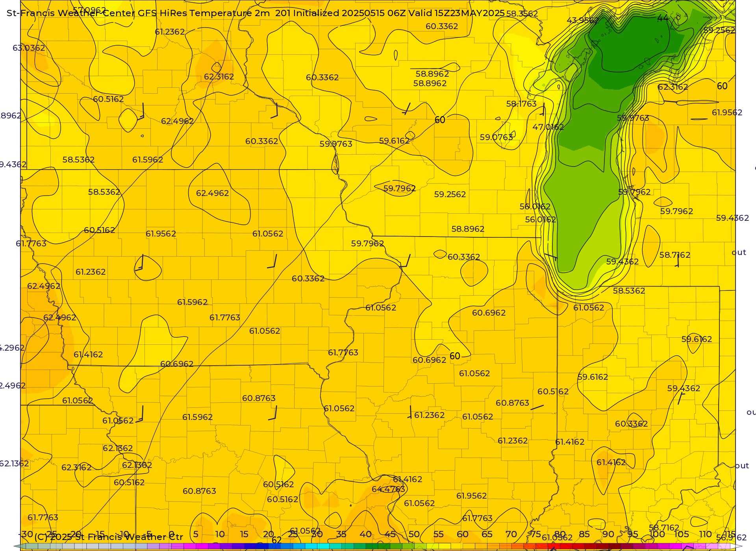
Task: Click the cyan color scale segment
Action: pos(323,546)
